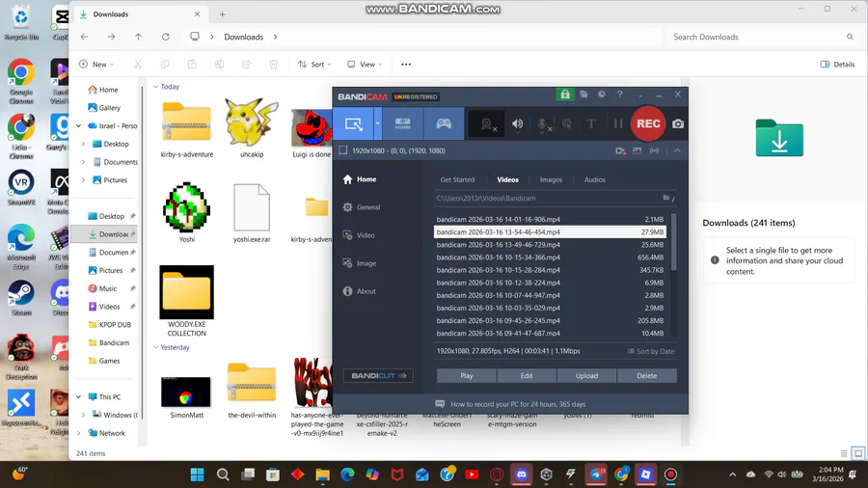Switch to HDMI device recording mode
Viewport: 868px width, 488px height.
pos(402,123)
